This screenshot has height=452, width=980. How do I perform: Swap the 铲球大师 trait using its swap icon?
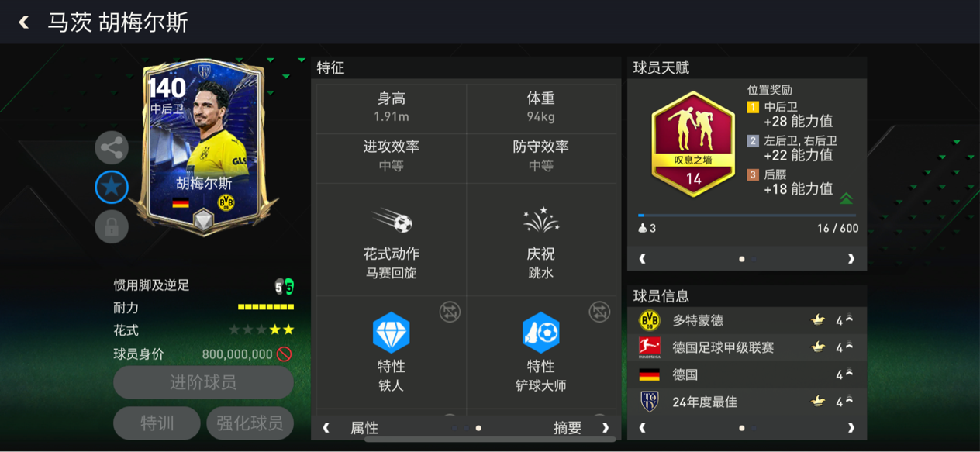(599, 312)
